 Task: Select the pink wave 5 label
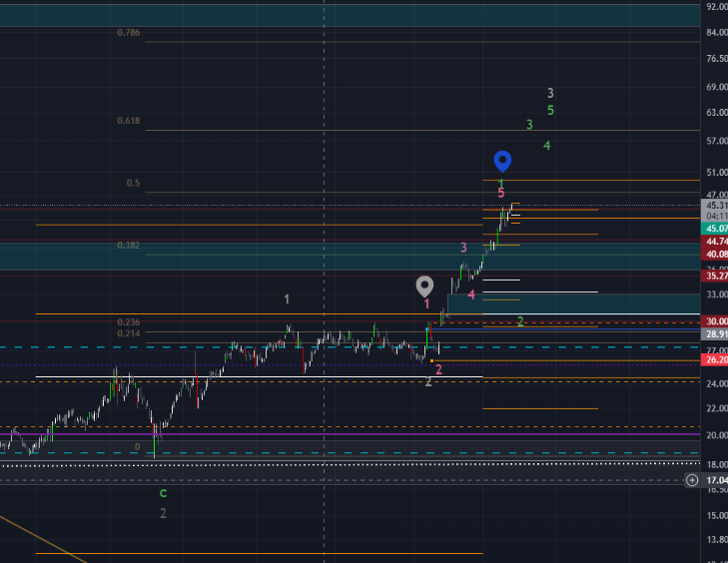[501, 193]
